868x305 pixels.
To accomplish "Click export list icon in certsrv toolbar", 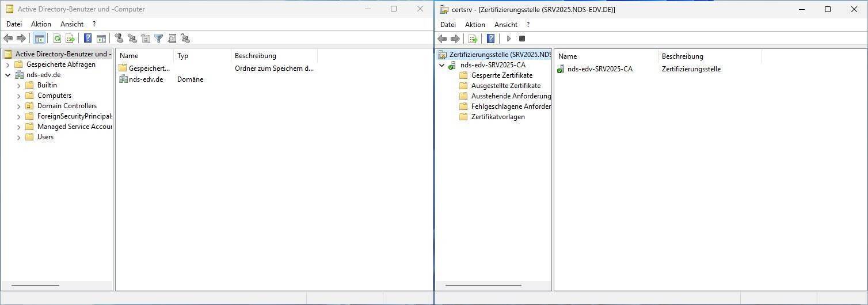I will pyautogui.click(x=473, y=39).
